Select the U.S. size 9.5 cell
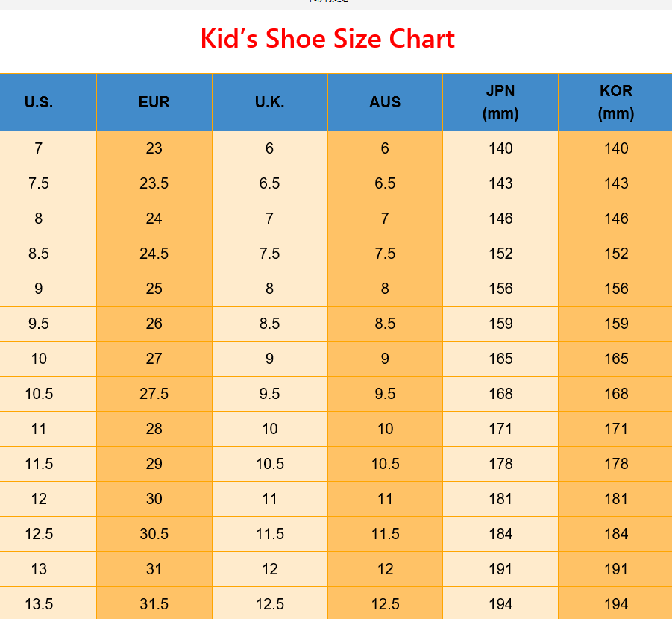 (x=39, y=324)
